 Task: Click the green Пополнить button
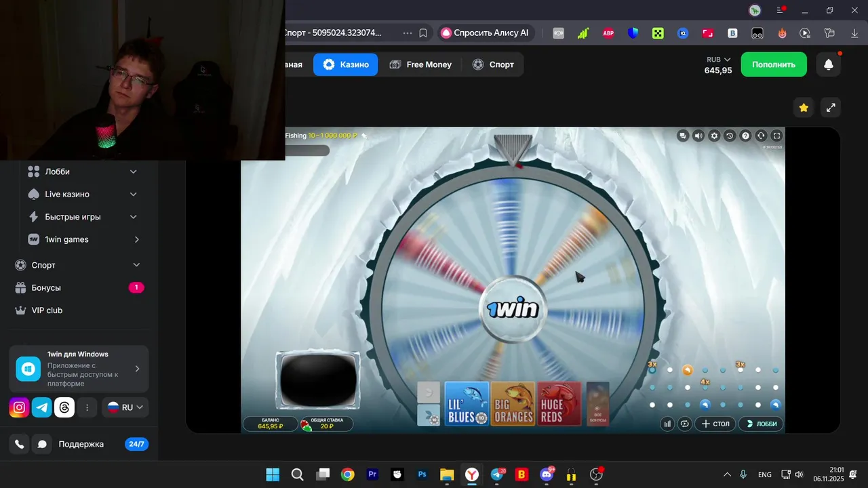pos(774,64)
